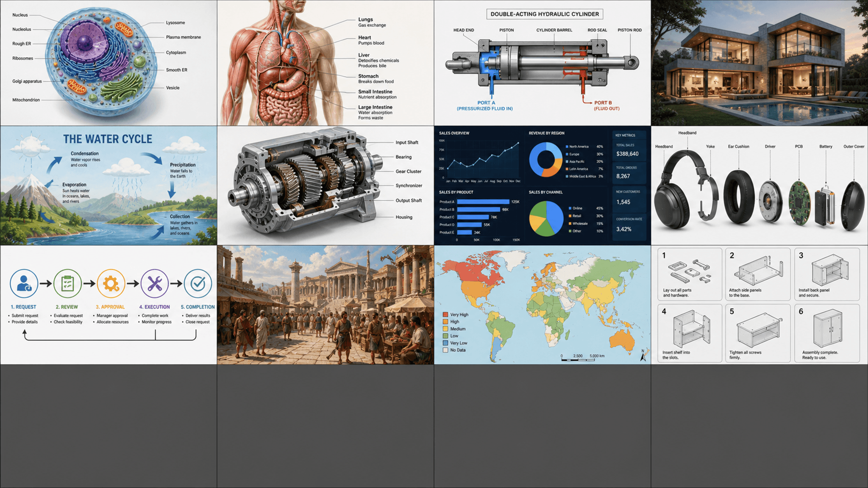Select the Condensation label
This screenshot has height=488, width=868.
point(85,153)
